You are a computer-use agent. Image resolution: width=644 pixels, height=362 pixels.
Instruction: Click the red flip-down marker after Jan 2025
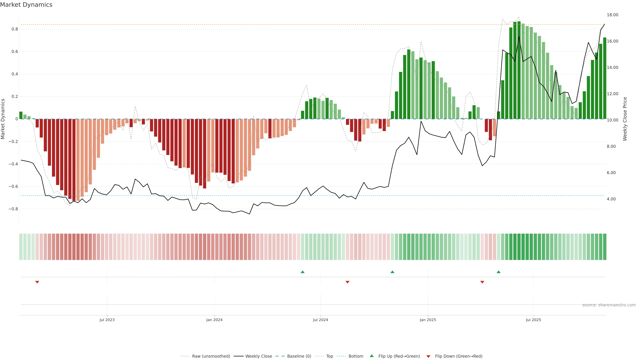(482, 282)
